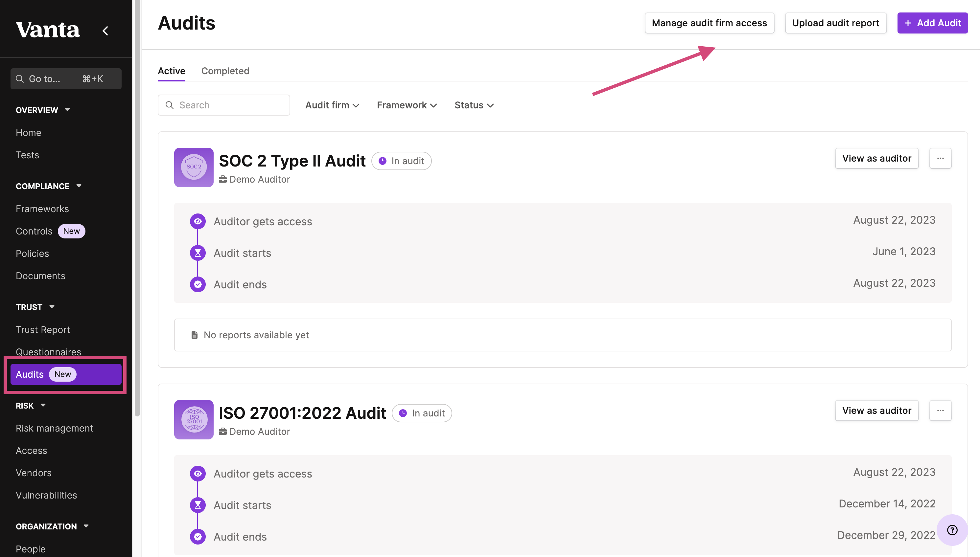Open Documents in sidebar
Screen dimensions: 980x557
[40, 276]
